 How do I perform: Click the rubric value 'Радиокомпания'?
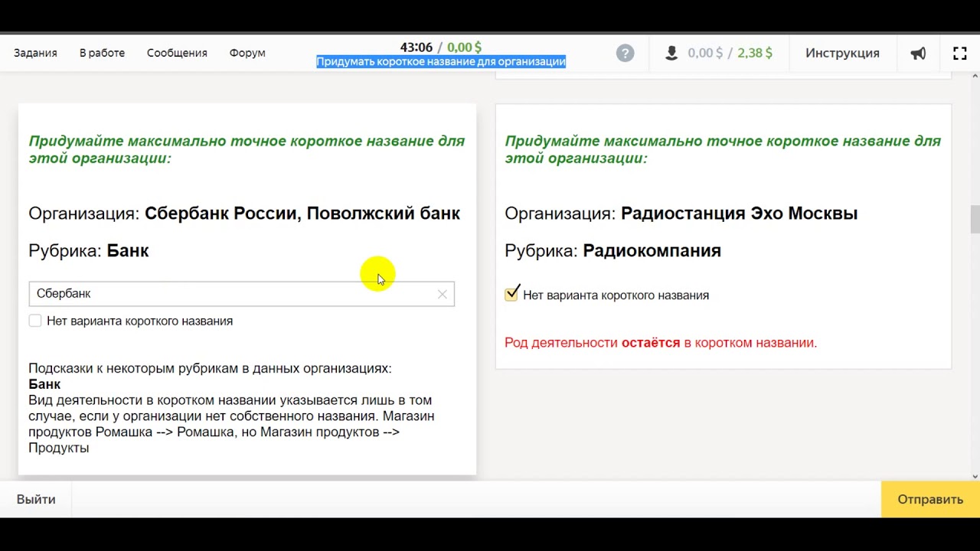(x=652, y=251)
